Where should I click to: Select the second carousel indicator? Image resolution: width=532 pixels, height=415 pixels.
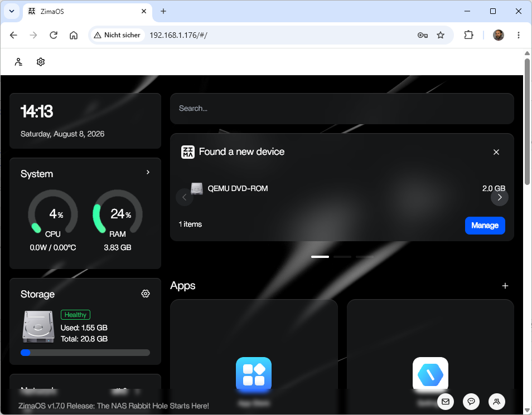coord(342,257)
